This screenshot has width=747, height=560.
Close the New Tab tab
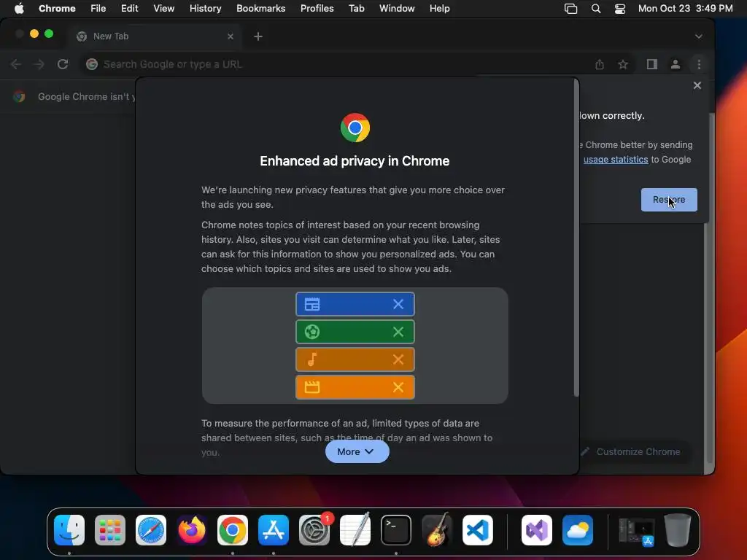(231, 36)
